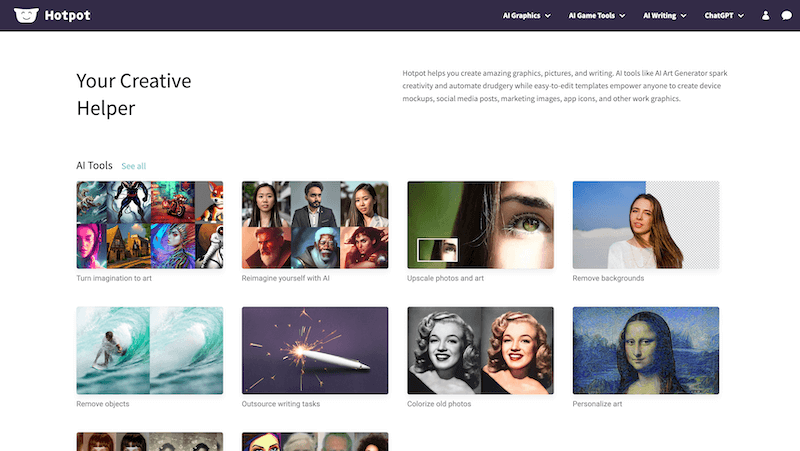Click the Colorize old photos caption
Viewport: 800px width, 451px height.
(x=439, y=404)
